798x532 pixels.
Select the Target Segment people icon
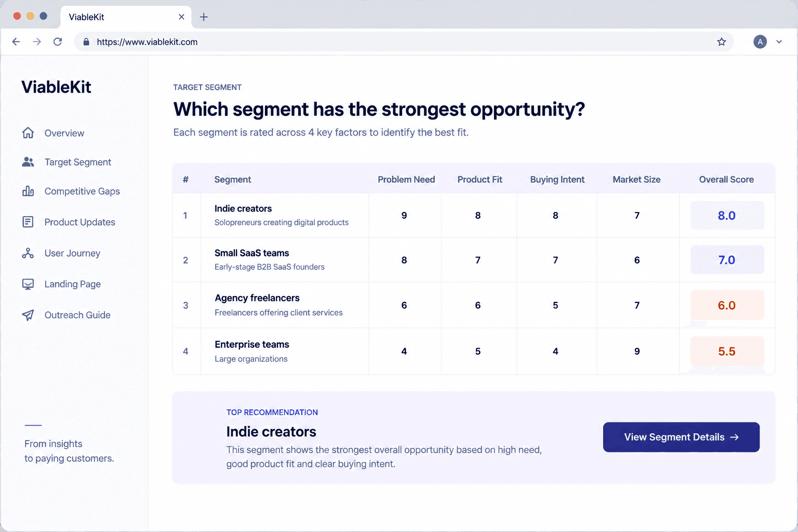[x=28, y=162]
